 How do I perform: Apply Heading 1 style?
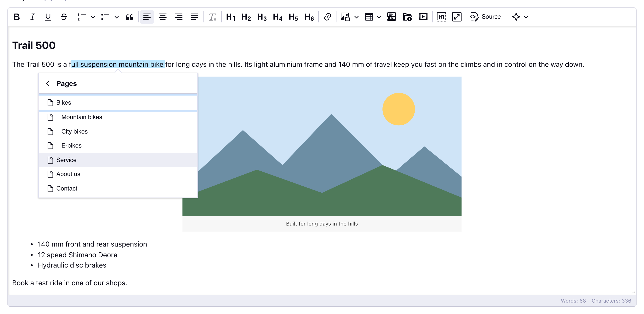[x=231, y=17]
